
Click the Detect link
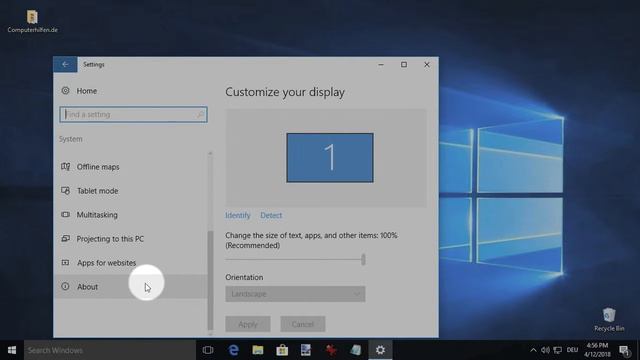[271, 216]
